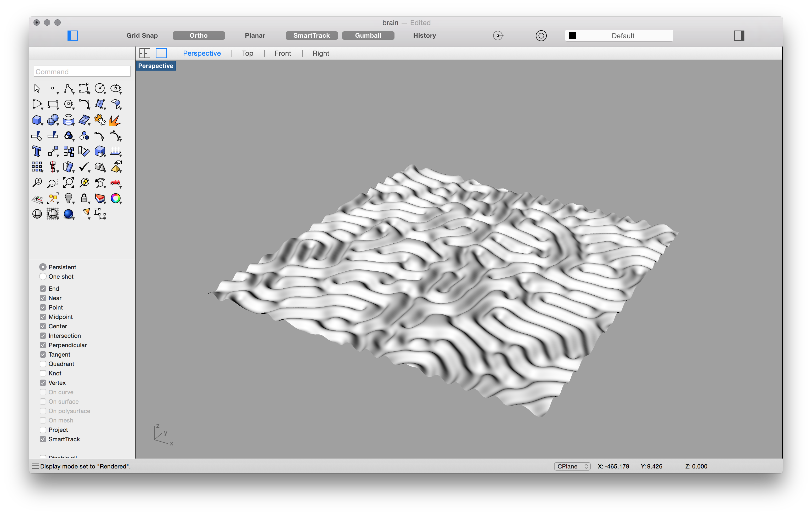Select the Ellipse tool
Viewport: 812px width, 515px height.
[x=116, y=88]
